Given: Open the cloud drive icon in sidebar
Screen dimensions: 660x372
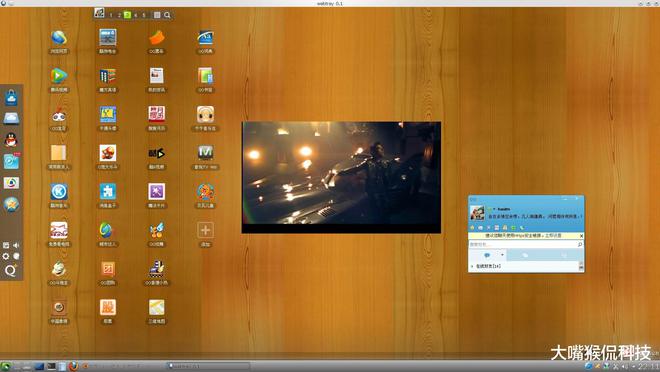Looking at the screenshot, I should click(x=11, y=119).
